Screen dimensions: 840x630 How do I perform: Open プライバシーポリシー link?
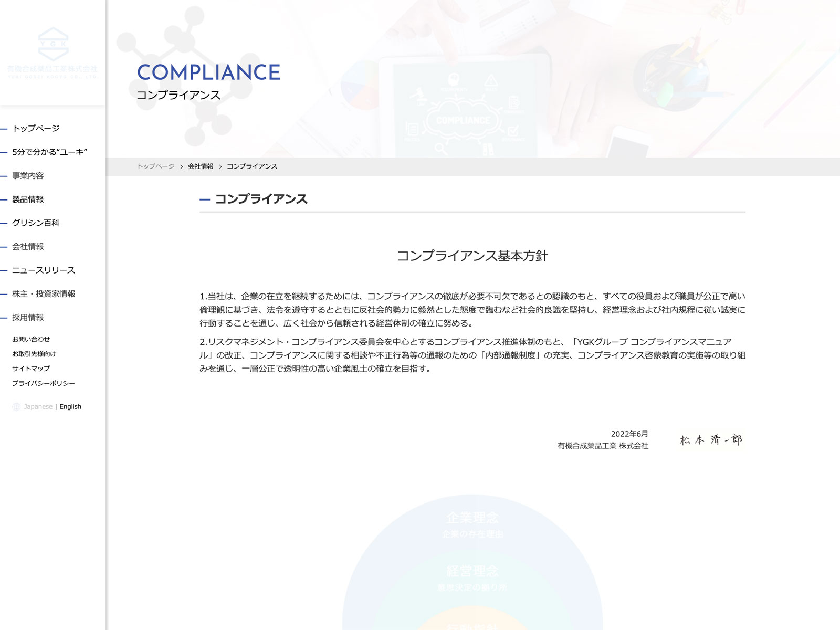[44, 383]
